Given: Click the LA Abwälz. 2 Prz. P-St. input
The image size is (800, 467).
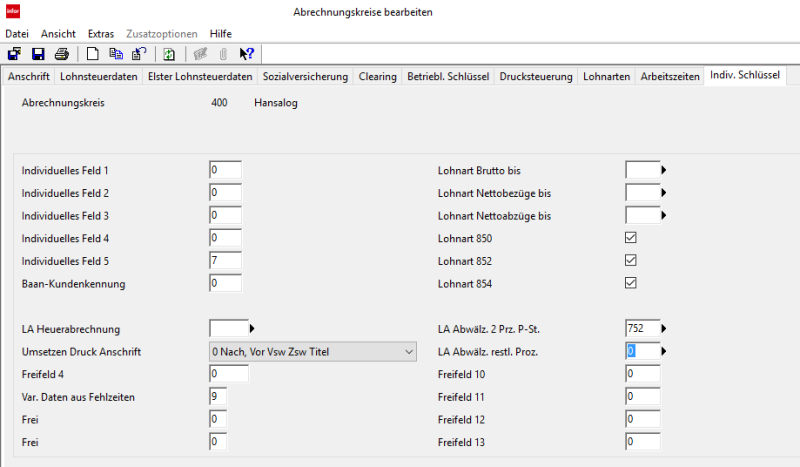Looking at the screenshot, I should point(642,329).
